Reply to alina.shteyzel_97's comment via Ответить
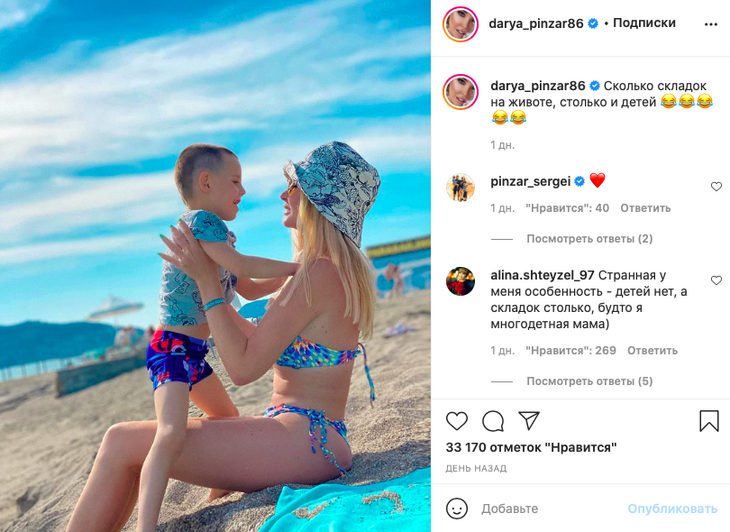The image size is (730, 532). (652, 350)
